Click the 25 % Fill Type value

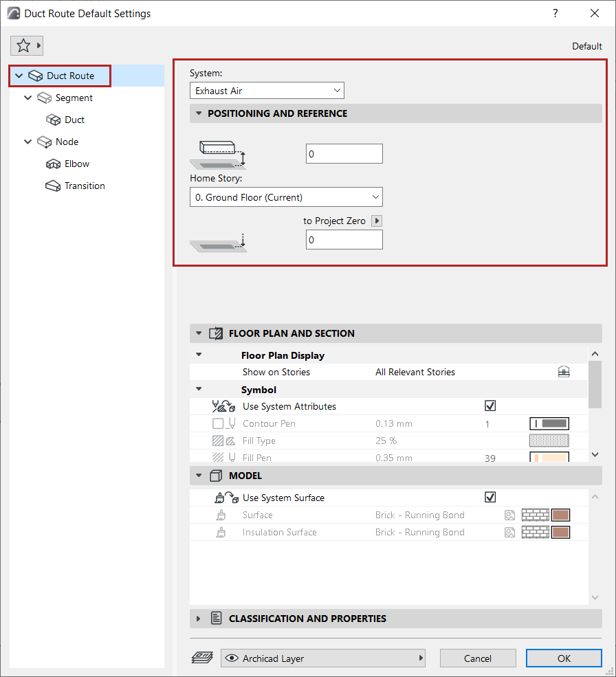386,441
